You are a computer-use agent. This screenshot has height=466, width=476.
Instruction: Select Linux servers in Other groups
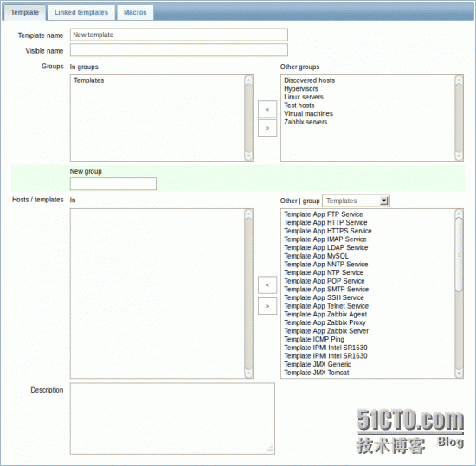[x=304, y=97]
